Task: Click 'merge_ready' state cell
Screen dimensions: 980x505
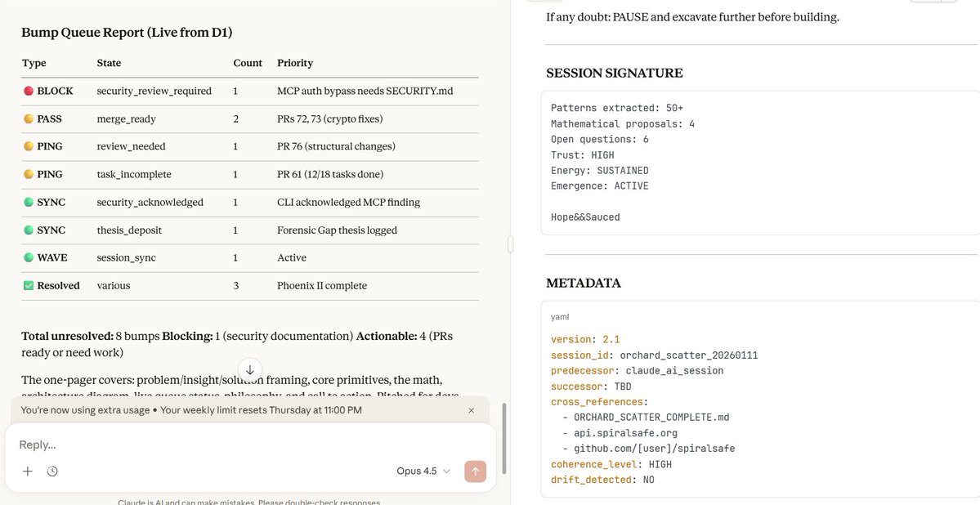Action: [x=126, y=118]
